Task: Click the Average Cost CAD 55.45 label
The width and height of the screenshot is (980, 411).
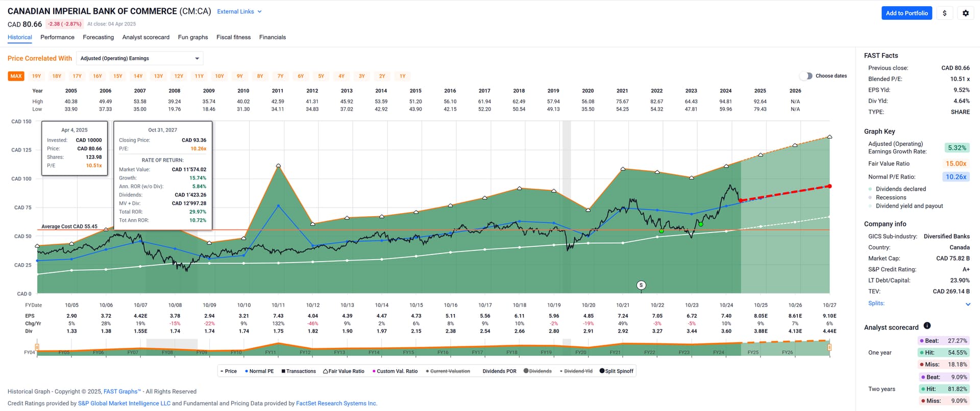Action: [69, 226]
